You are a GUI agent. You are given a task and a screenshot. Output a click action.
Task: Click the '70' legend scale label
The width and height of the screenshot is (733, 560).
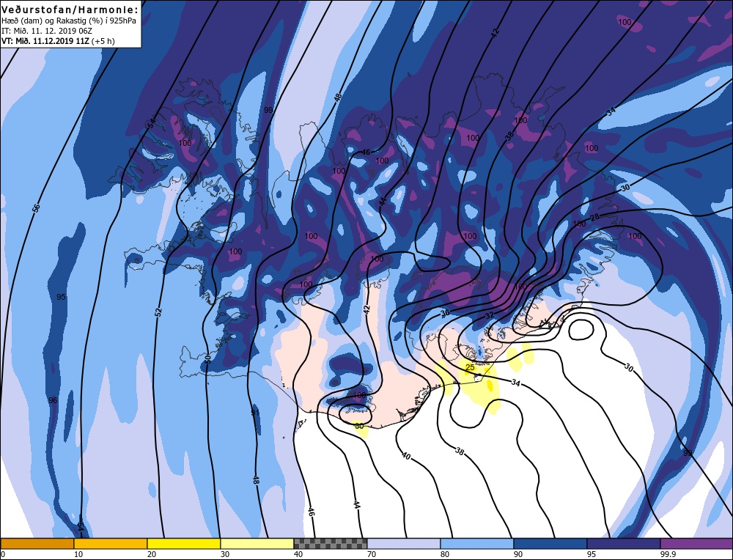click(371, 554)
